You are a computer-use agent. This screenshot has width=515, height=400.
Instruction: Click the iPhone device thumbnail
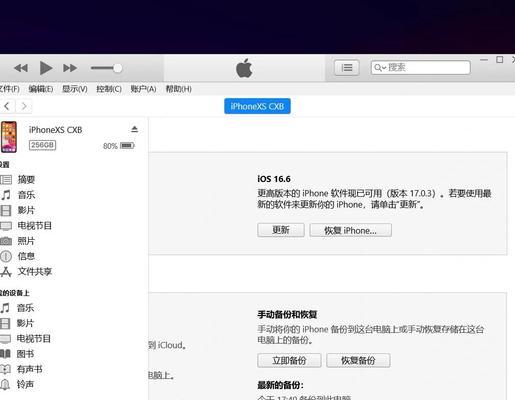[x=9, y=137]
